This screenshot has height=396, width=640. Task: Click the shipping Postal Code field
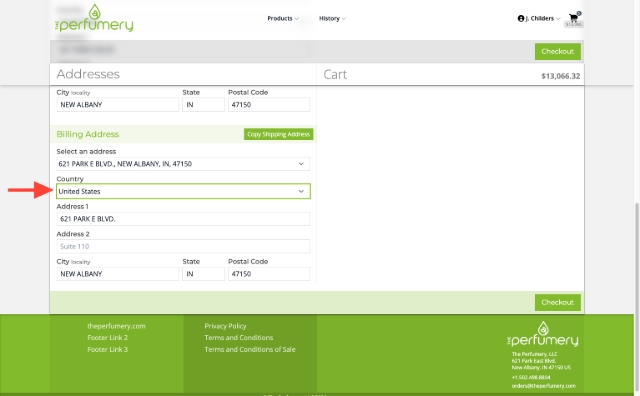coord(269,105)
